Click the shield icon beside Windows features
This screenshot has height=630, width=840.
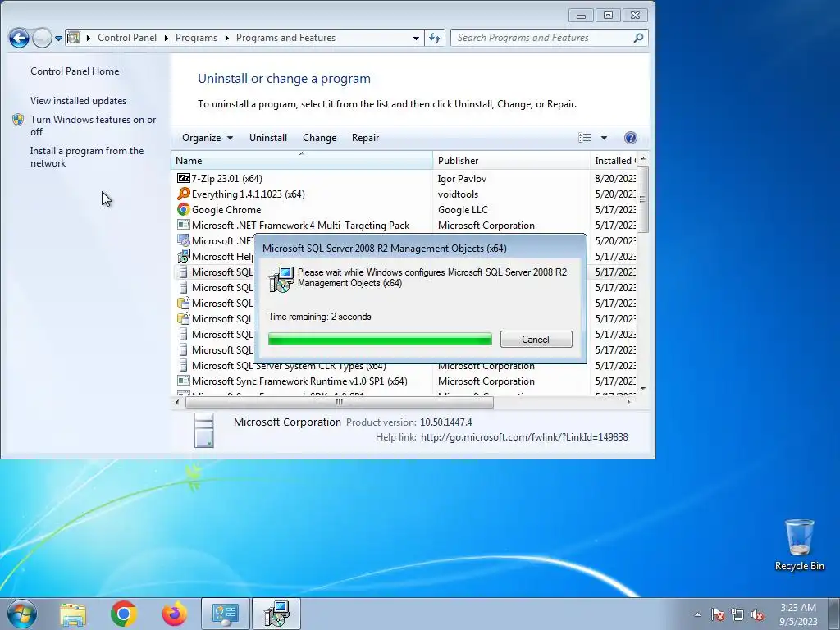pos(18,120)
